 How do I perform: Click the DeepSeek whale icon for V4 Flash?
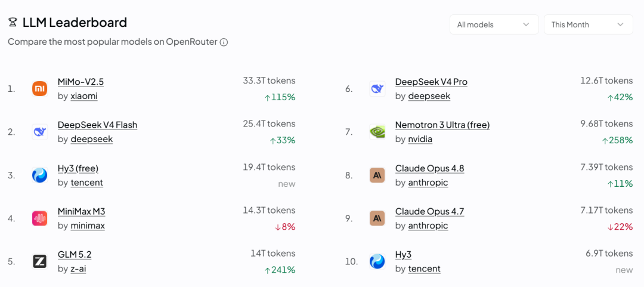40,132
